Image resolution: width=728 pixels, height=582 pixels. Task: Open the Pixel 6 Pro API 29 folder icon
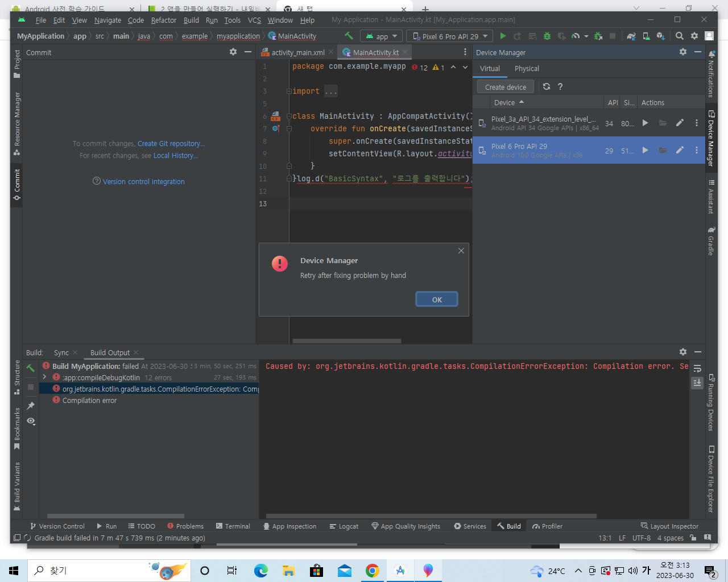tap(663, 150)
